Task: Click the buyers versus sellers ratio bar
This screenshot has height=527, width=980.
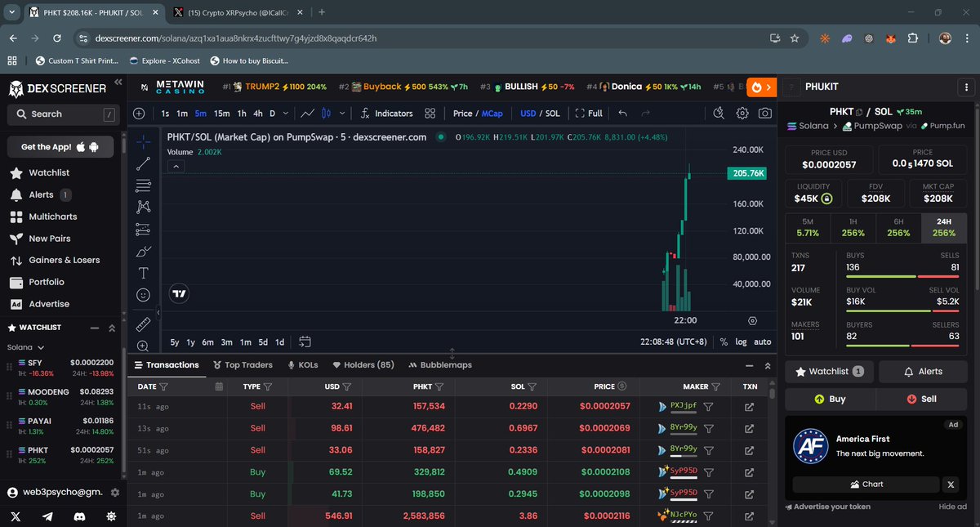Action: tap(902, 345)
